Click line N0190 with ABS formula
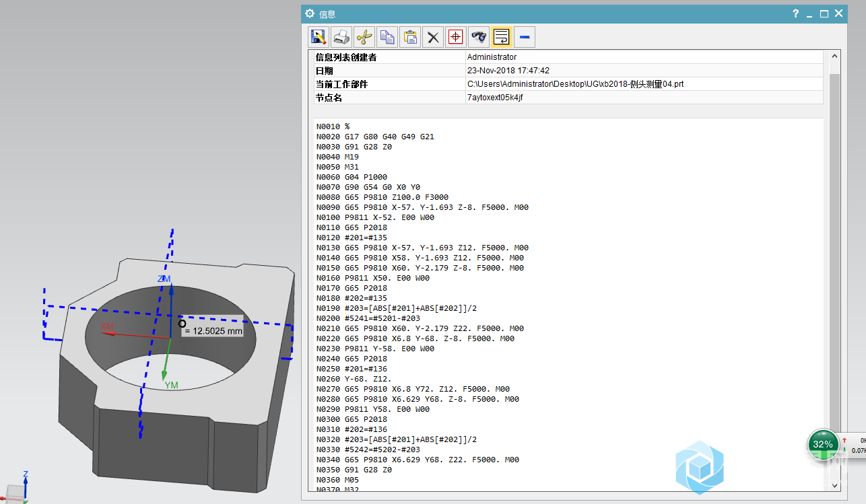Screen dimensions: 866x504 point(397,308)
